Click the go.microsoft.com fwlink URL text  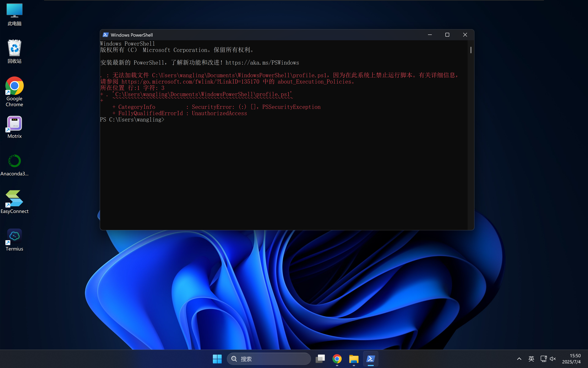coord(190,82)
